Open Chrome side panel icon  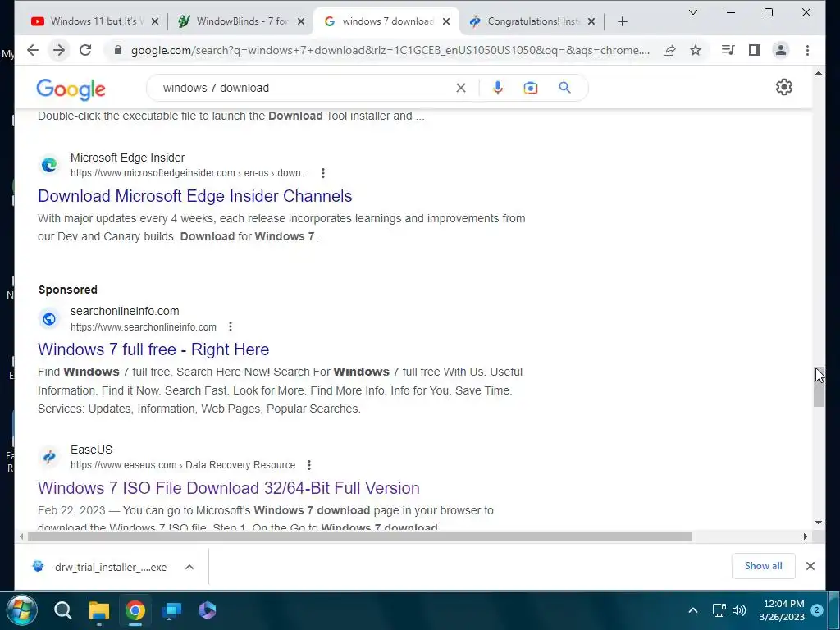pyautogui.click(x=755, y=50)
